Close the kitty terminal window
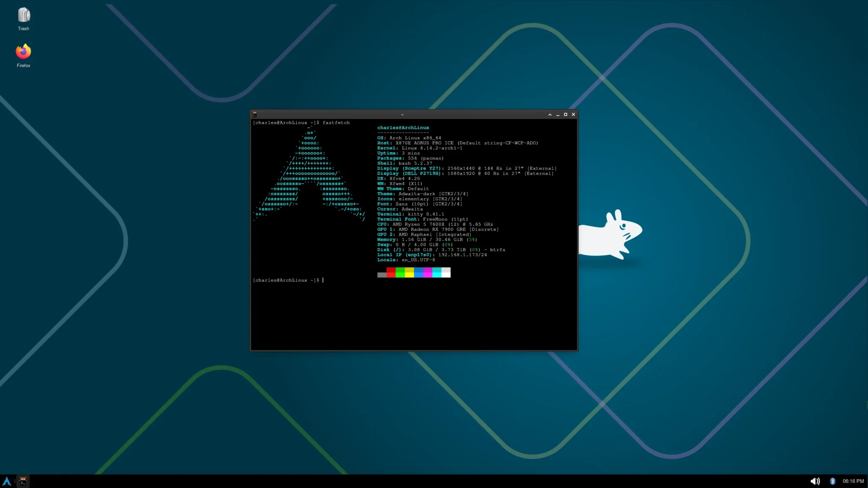868x488 pixels. click(573, 114)
